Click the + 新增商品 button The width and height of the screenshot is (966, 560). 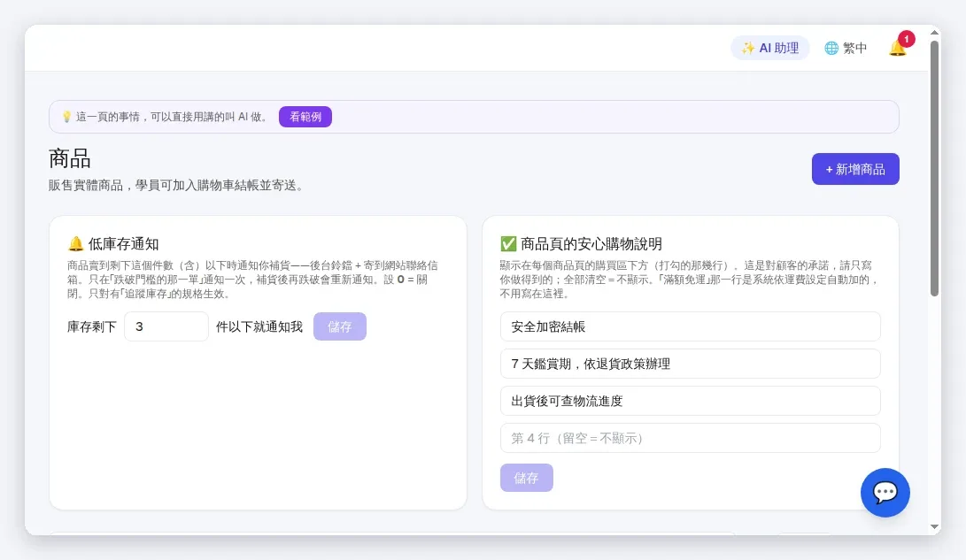point(855,169)
